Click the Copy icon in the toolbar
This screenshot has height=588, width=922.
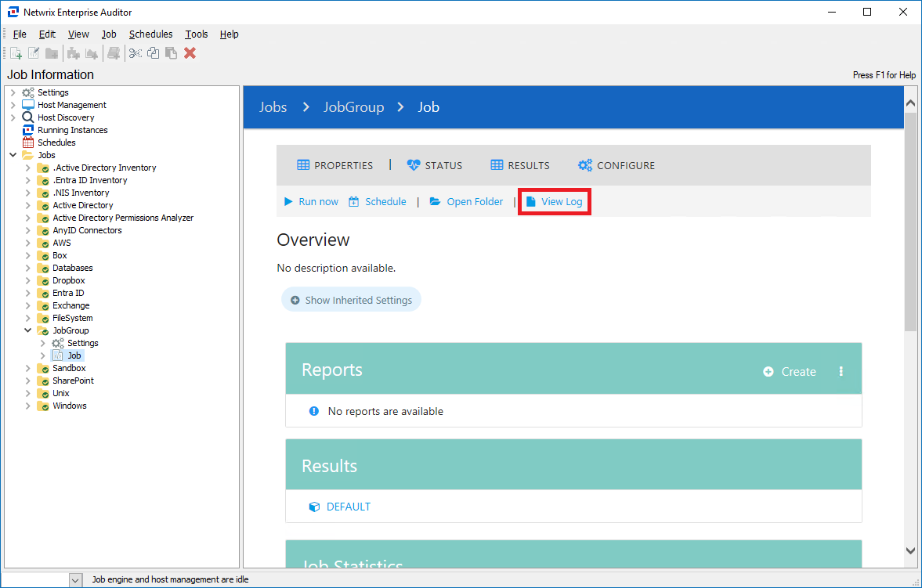(x=153, y=52)
